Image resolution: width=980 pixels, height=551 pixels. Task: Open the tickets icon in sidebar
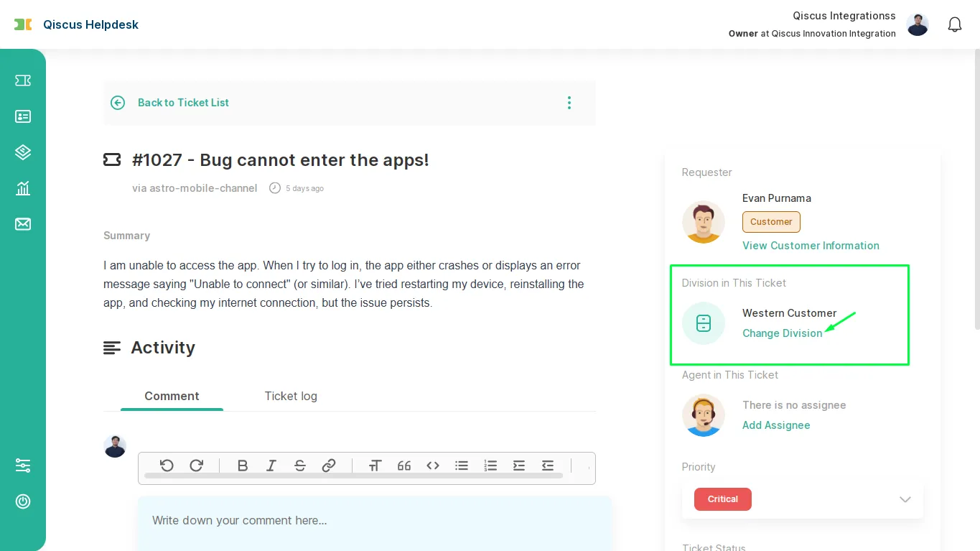23,80
